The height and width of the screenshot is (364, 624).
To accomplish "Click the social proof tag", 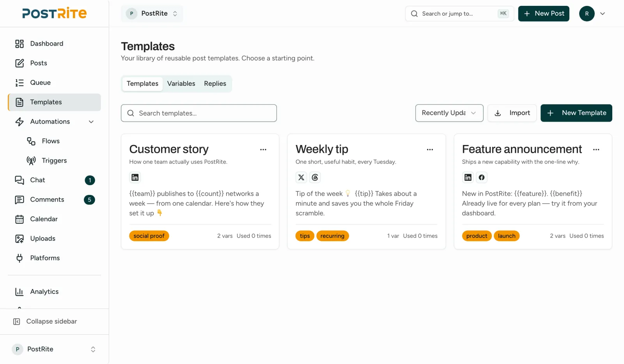I will click(149, 236).
